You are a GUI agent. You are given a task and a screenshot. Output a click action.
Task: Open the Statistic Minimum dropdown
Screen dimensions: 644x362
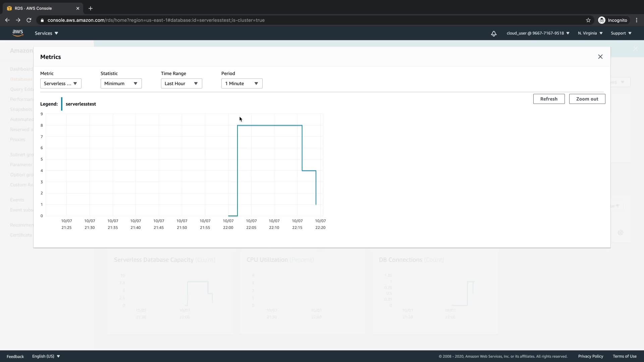(x=121, y=83)
